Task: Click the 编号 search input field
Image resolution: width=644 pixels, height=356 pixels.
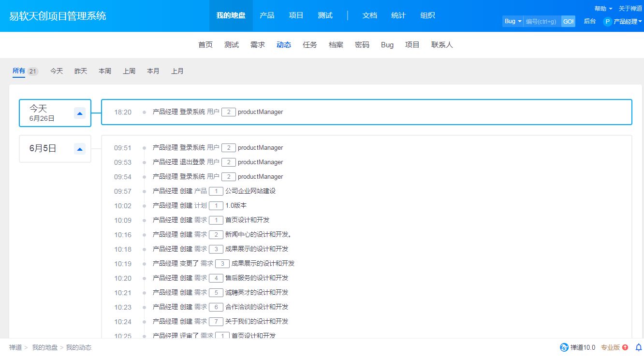Action: click(542, 21)
